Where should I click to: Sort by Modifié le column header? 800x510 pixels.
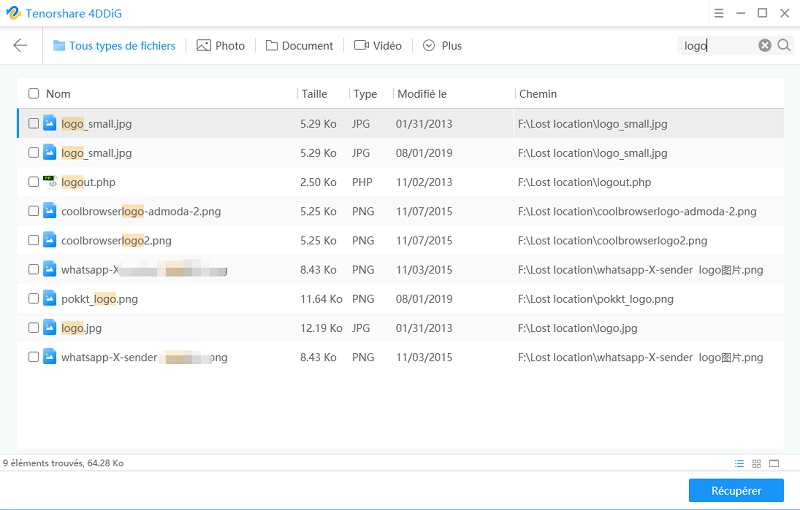422,94
